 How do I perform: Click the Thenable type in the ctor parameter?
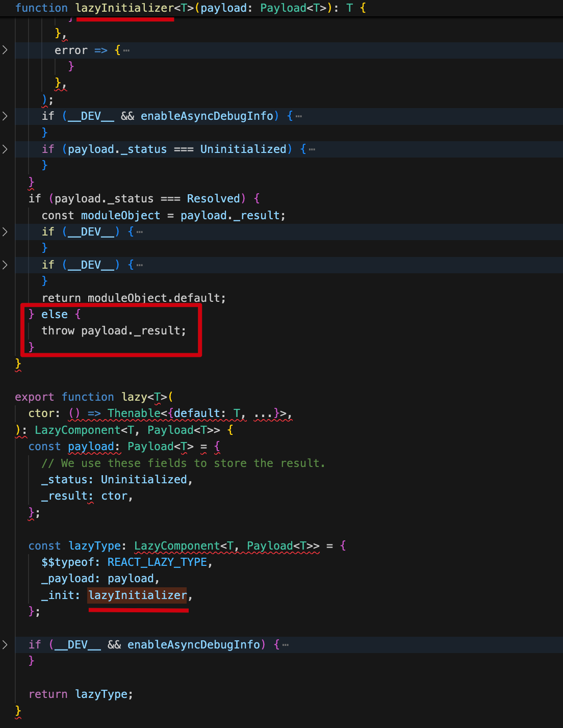click(x=134, y=413)
